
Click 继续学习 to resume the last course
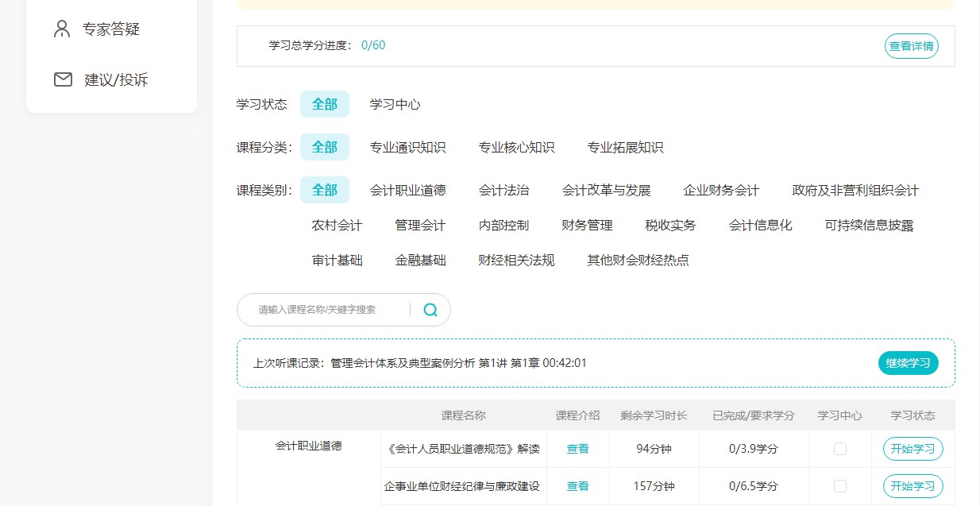point(908,363)
